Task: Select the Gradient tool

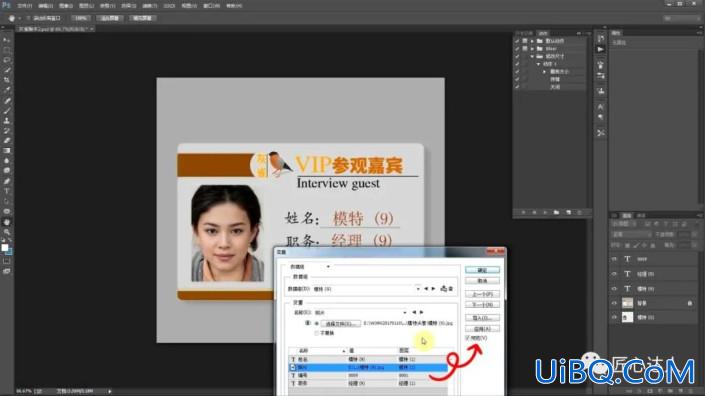Action: coord(7,151)
